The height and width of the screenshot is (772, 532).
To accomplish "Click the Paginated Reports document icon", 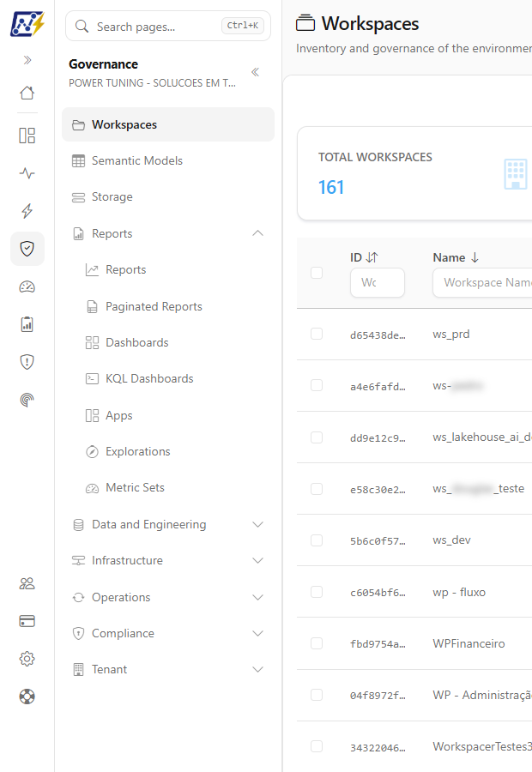I will coord(92,307).
